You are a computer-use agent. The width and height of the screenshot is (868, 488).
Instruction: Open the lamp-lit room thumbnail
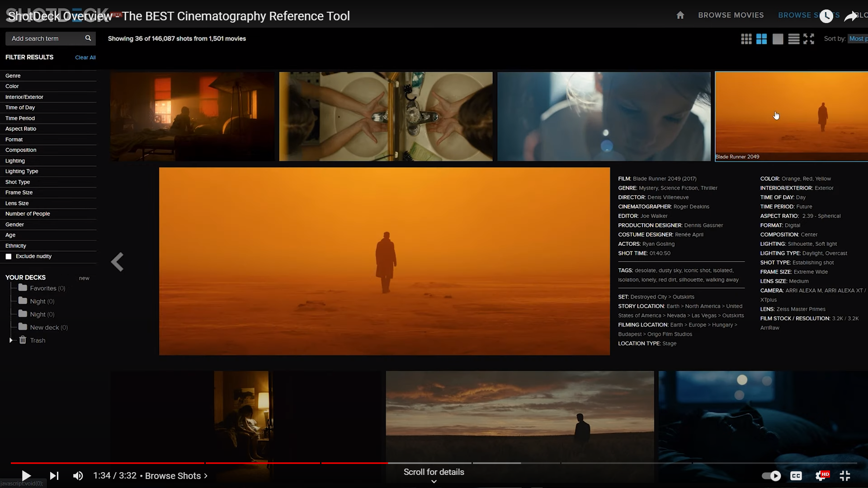(x=246, y=416)
